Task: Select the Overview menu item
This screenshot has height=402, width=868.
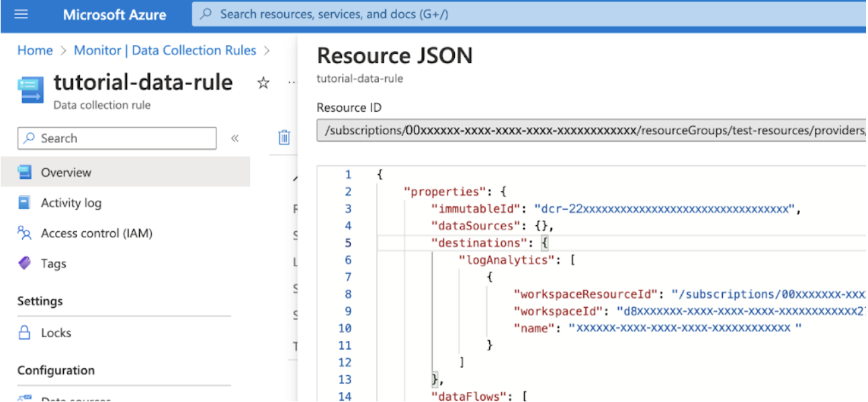Action: click(x=66, y=173)
